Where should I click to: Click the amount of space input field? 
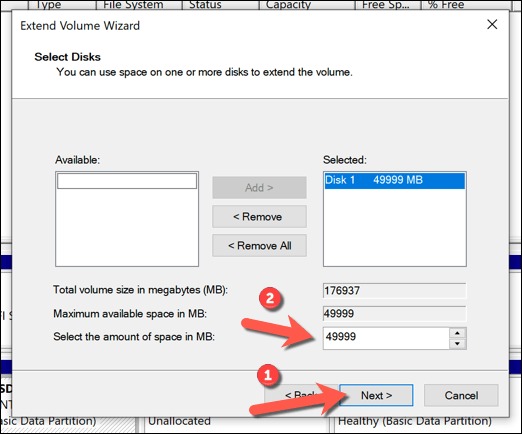(386, 338)
